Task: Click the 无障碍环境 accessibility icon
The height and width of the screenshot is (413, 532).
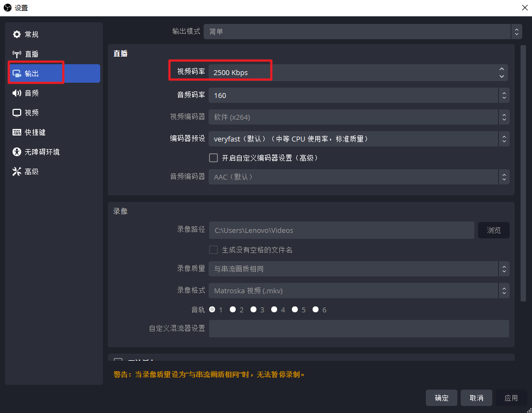Action: click(16, 152)
